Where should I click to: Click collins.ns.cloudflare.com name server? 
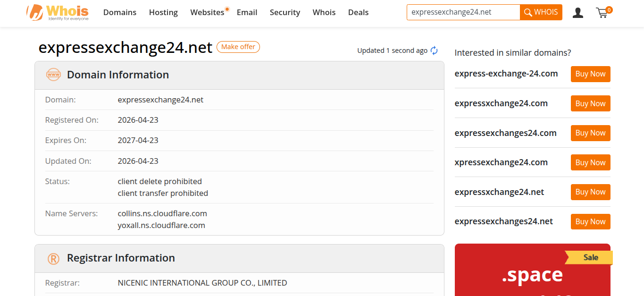[x=162, y=213]
